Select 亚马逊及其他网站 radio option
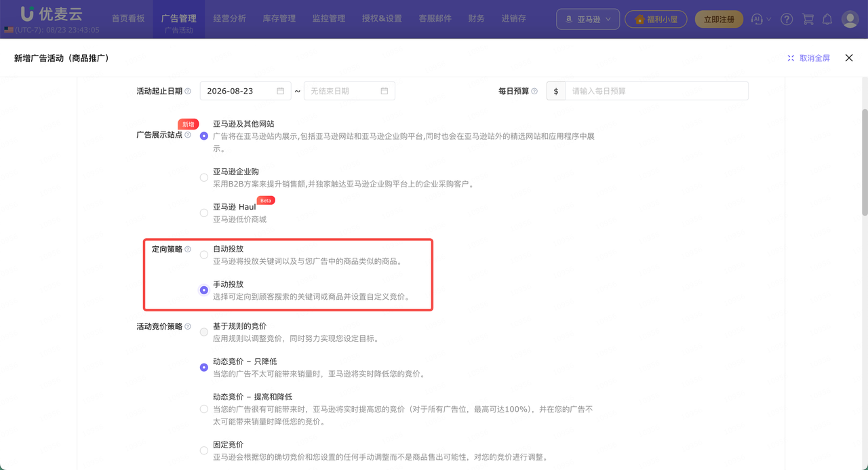The height and width of the screenshot is (470, 868). (x=204, y=136)
